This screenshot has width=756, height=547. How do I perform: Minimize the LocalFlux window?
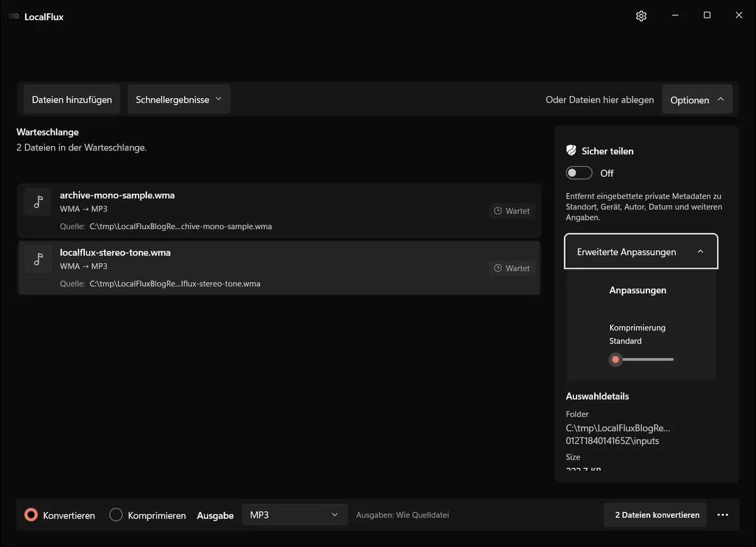point(675,16)
